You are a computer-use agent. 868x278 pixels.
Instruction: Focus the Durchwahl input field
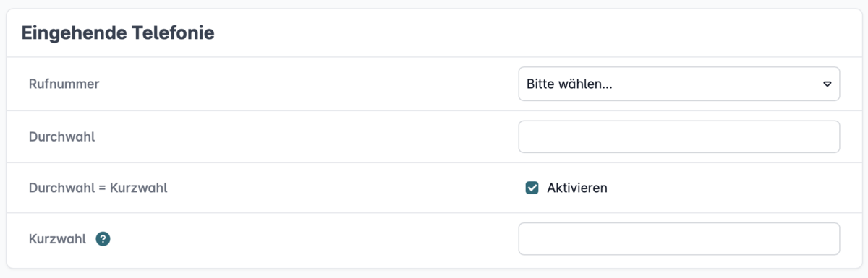click(679, 136)
